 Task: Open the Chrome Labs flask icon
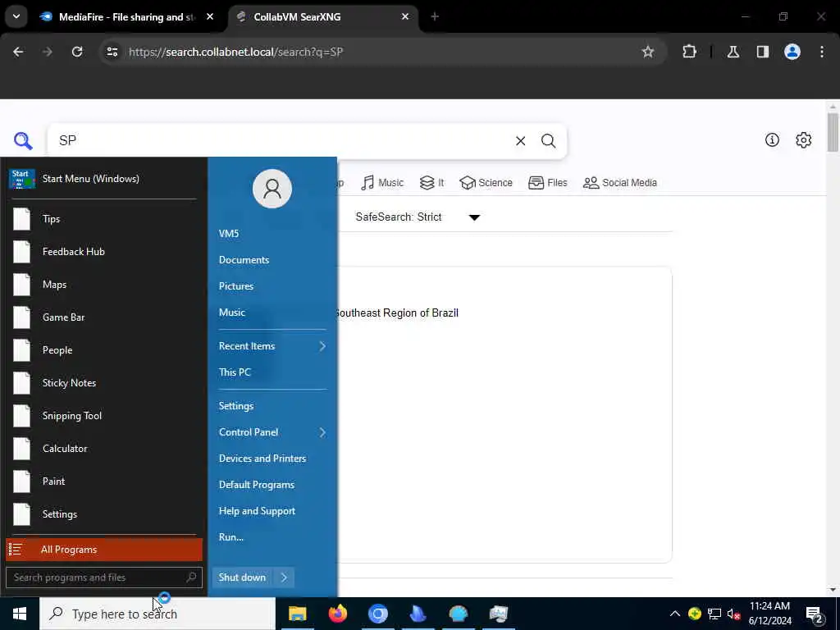tap(733, 52)
